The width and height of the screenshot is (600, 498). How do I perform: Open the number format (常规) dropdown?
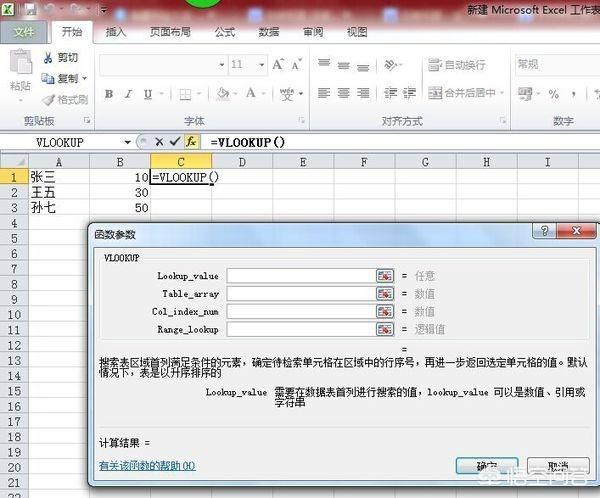click(x=594, y=65)
